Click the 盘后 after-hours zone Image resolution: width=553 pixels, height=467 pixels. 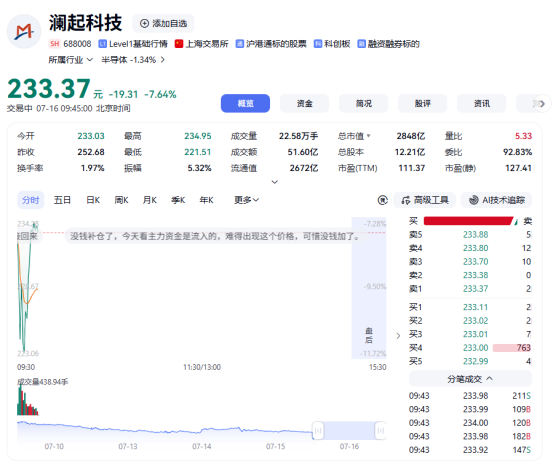(369, 288)
